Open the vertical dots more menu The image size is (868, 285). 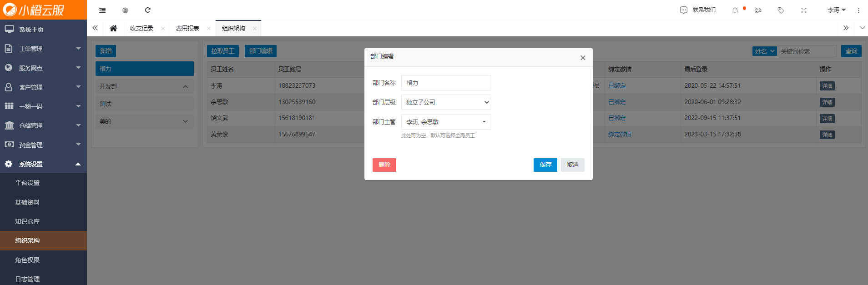[858, 10]
